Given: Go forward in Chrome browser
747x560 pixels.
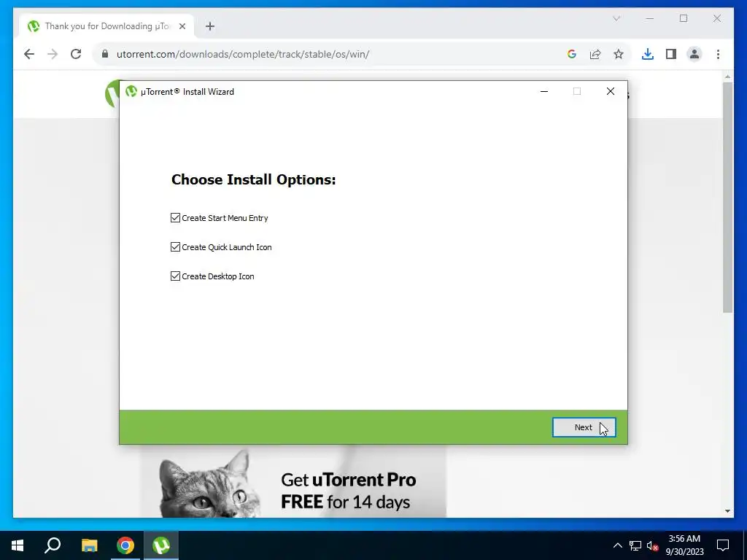Looking at the screenshot, I should pos(53,54).
